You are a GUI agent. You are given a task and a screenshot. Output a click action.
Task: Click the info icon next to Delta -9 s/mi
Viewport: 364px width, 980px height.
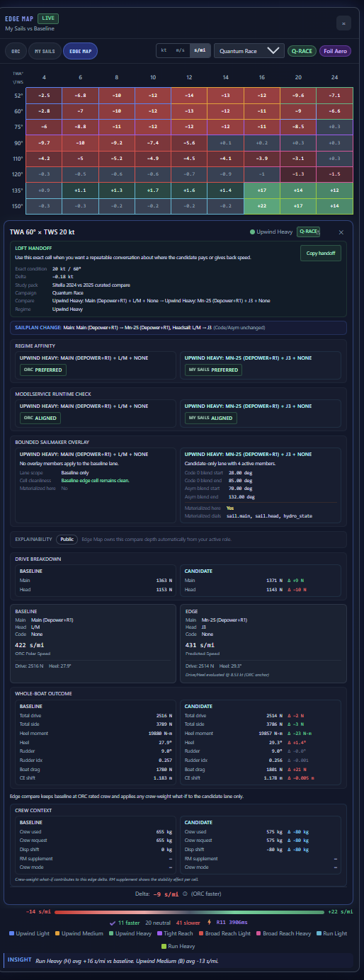[184, 893]
